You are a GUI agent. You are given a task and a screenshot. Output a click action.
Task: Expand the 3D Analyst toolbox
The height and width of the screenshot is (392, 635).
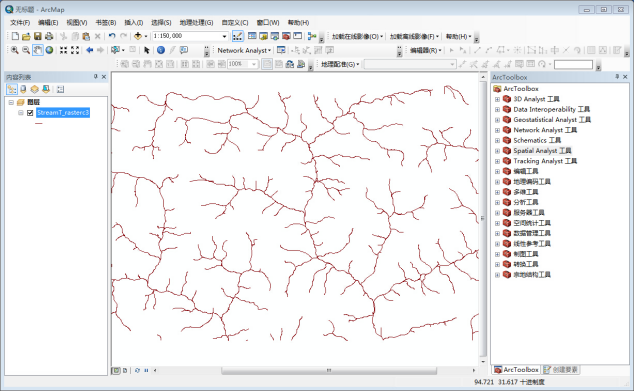pyautogui.click(x=497, y=99)
